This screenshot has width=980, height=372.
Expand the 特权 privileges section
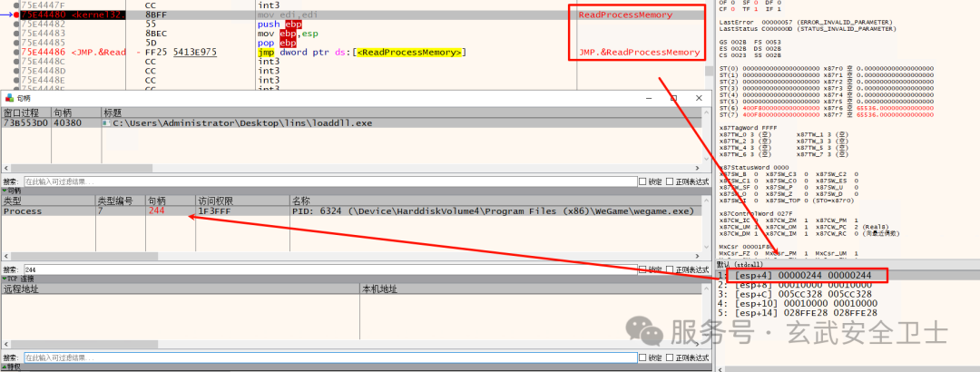click(4, 367)
